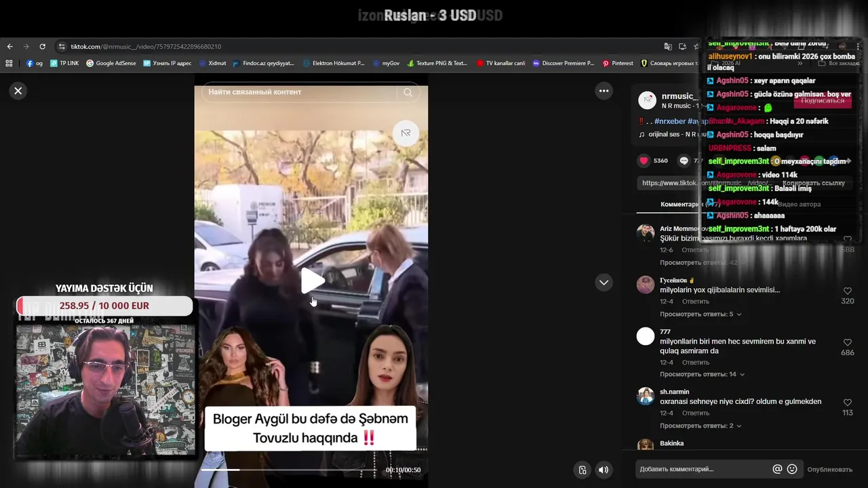This screenshot has width=868, height=488.
Task: Open the Bakinka commenter name
Action: [671, 443]
